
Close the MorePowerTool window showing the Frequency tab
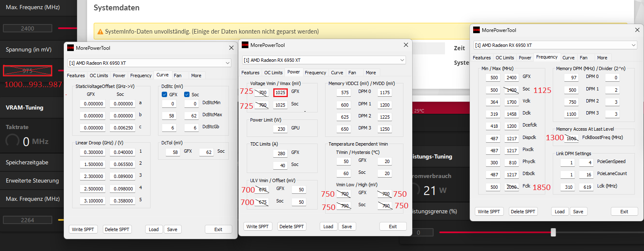coord(637,30)
